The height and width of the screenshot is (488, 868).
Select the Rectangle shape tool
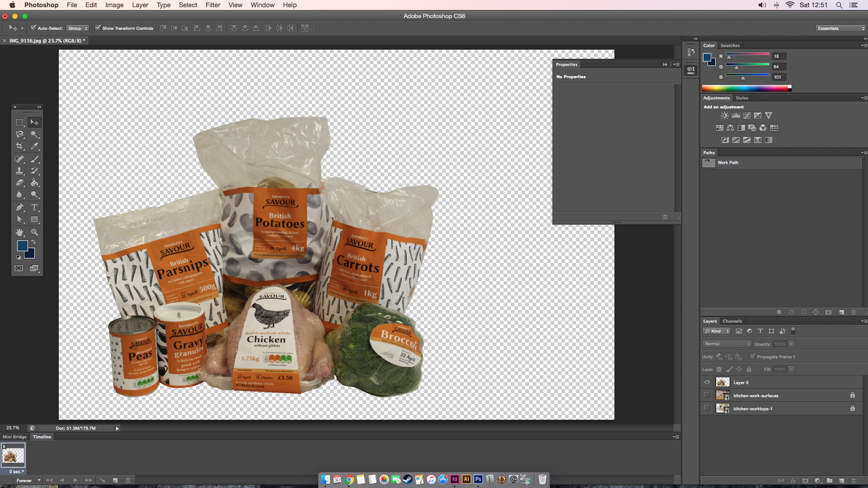coord(34,220)
